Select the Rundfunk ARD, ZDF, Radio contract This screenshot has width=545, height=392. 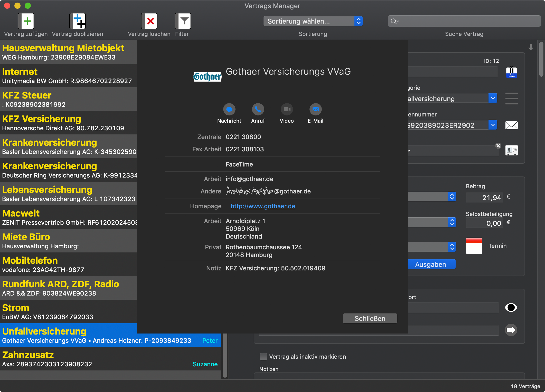coord(68,288)
